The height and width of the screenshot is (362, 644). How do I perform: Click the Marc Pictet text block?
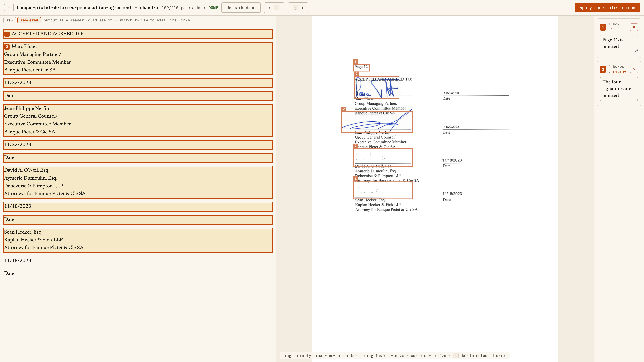138,58
